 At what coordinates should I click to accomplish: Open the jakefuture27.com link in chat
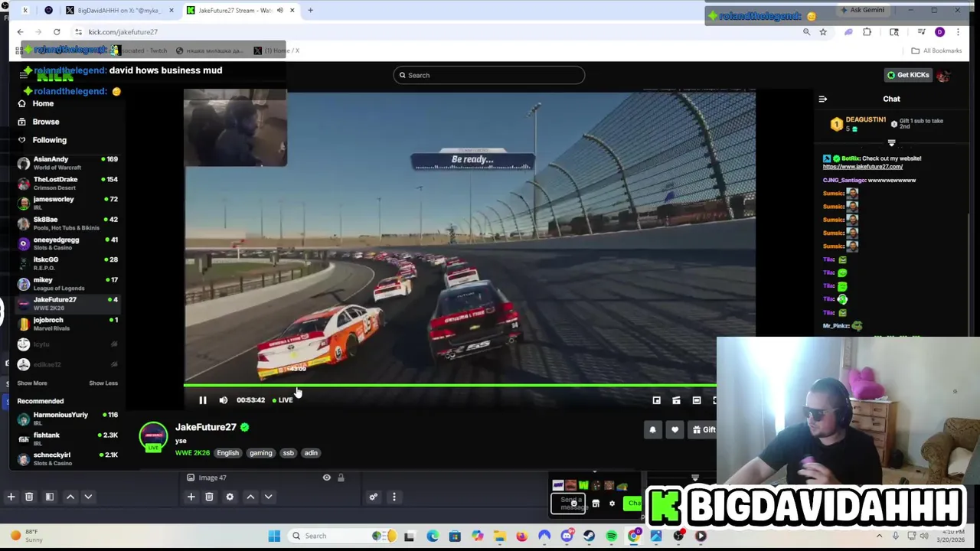863,167
